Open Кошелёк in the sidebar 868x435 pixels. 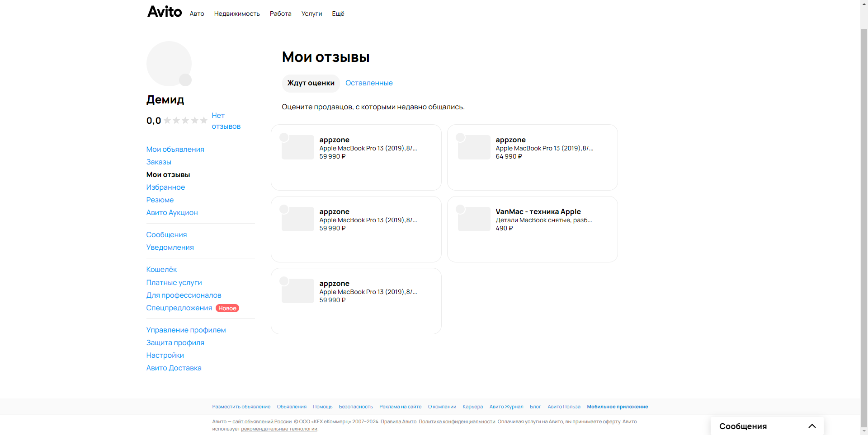161,270
